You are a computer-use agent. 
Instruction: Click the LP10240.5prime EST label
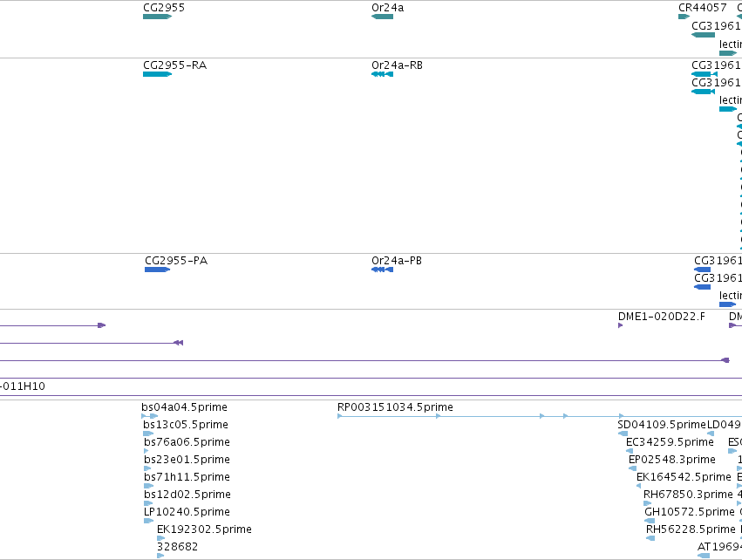coord(187,512)
